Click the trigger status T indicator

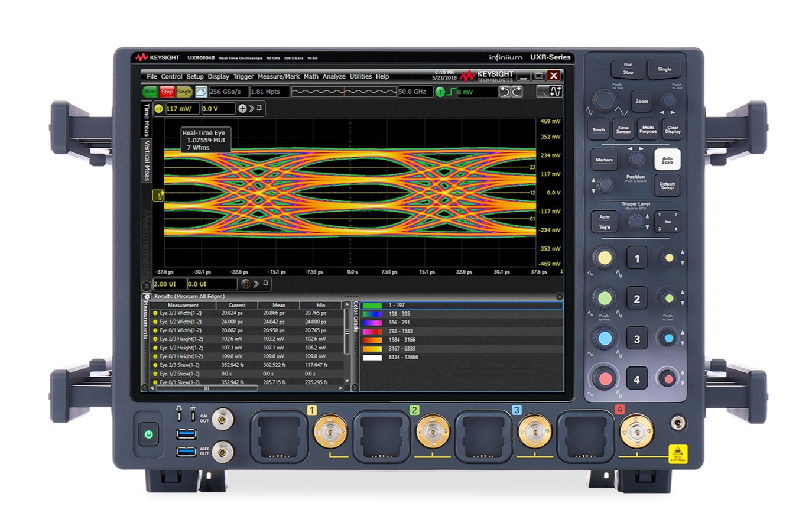click(439, 92)
